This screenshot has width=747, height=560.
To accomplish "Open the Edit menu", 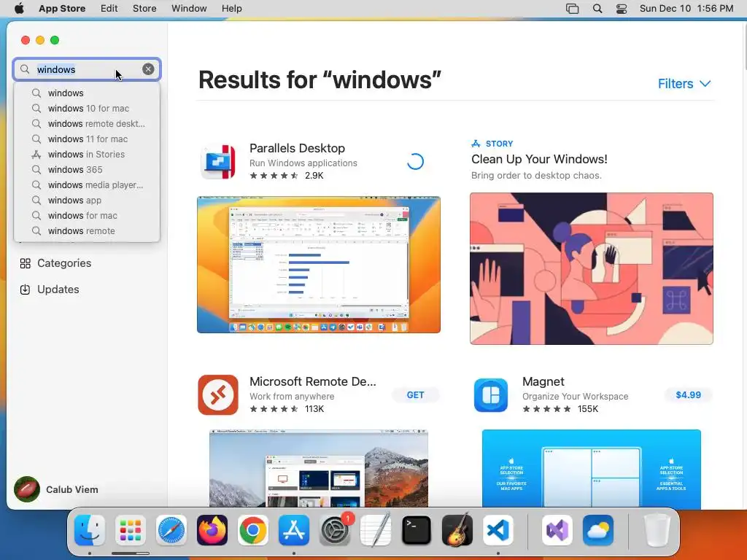I will click(109, 9).
